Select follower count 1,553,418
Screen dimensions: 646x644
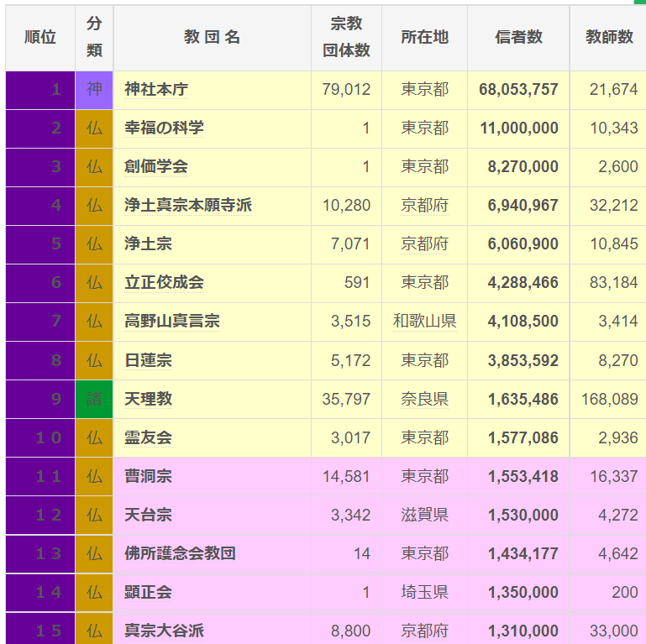pos(523,476)
